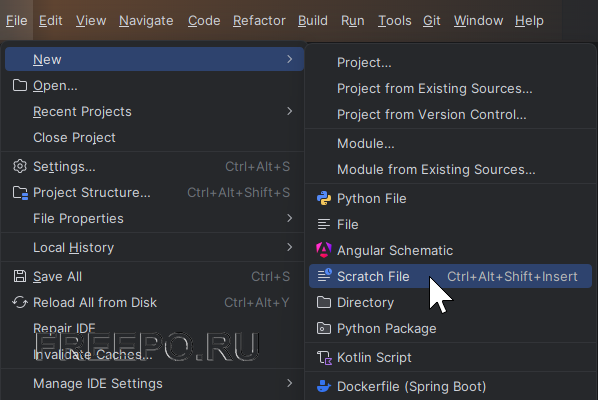The image size is (598, 400).
Task: Open the Tools menu
Action: [x=394, y=21]
